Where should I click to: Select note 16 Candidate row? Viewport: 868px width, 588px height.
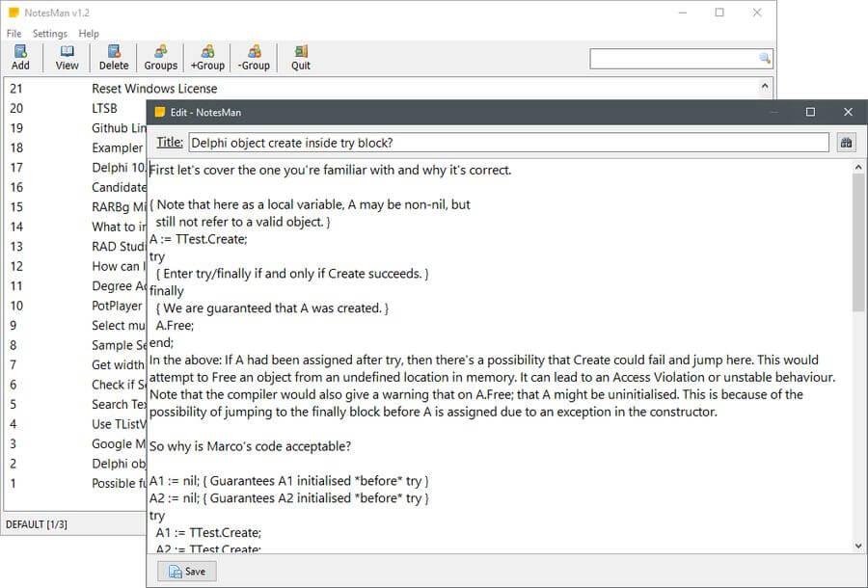click(76, 188)
